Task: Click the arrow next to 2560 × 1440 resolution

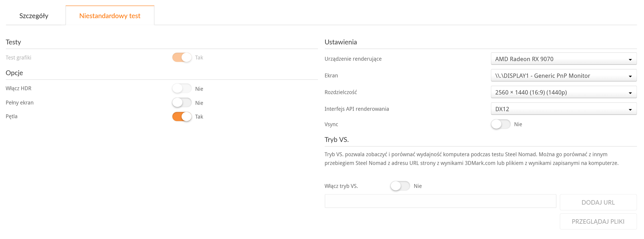Action: pos(630,93)
